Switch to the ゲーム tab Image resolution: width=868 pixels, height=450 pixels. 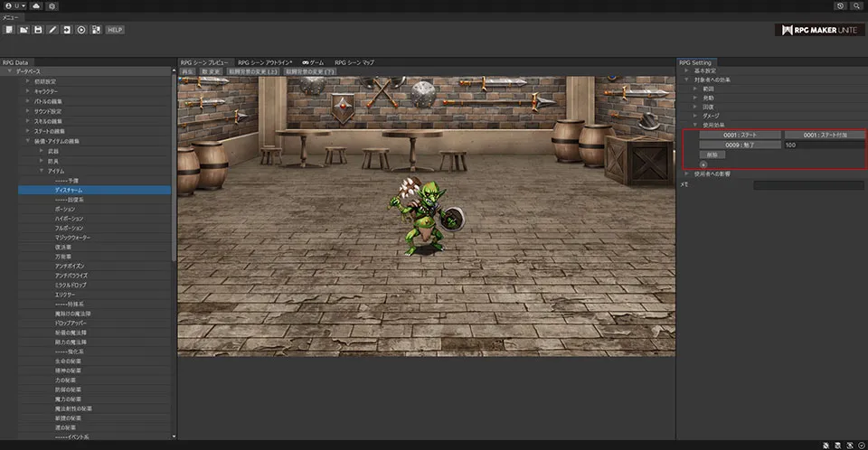click(x=313, y=62)
